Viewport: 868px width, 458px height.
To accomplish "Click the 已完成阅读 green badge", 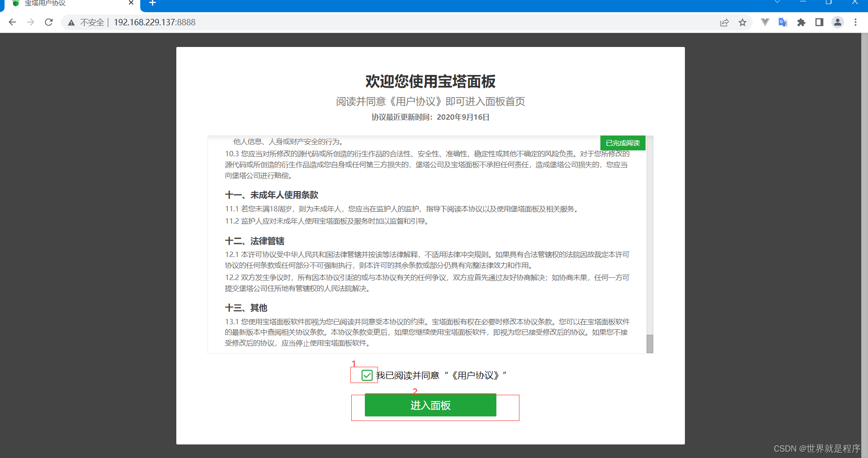I will tap(623, 143).
